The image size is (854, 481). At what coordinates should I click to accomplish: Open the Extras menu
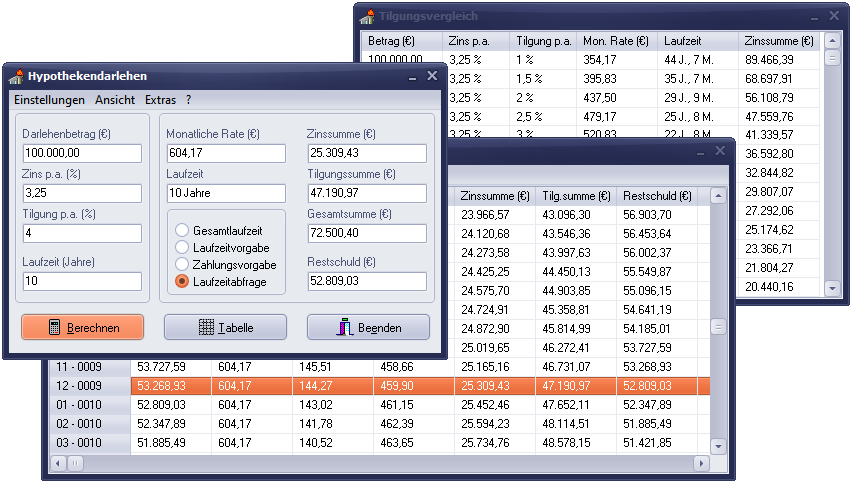(x=160, y=100)
